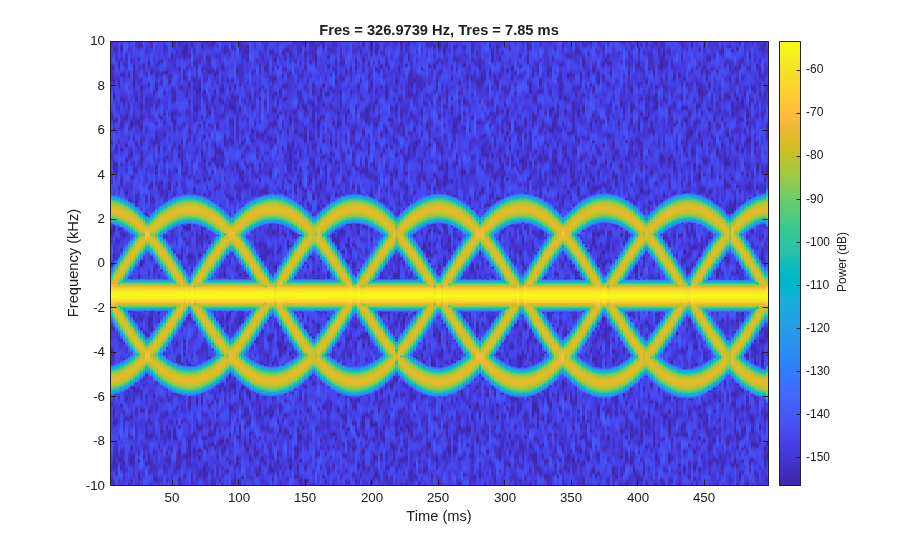
Task: Click the y-axis tick label -10
Action: [96, 485]
